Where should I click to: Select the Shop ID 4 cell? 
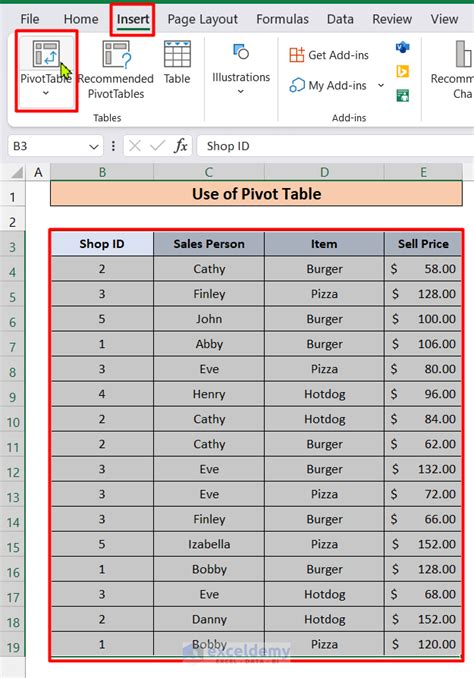point(102,394)
